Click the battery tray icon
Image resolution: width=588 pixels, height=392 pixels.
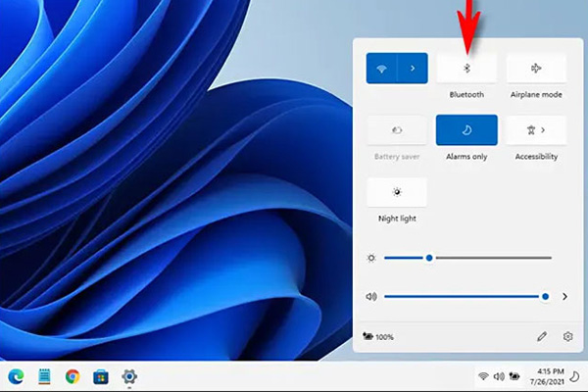(514, 376)
